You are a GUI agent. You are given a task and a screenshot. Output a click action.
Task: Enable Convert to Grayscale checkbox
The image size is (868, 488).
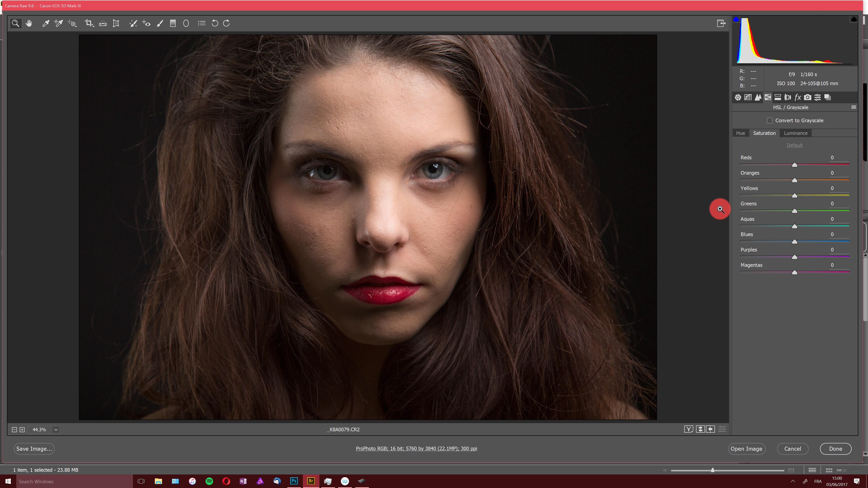click(x=770, y=121)
